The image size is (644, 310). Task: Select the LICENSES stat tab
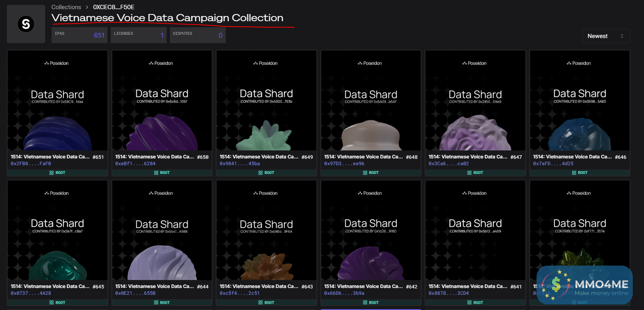pyautogui.click(x=139, y=35)
